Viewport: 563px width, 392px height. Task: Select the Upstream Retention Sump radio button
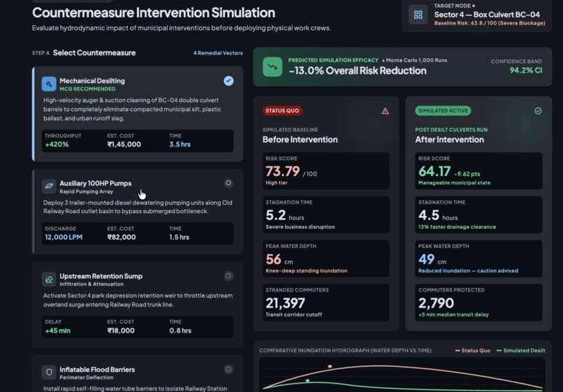coord(228,276)
